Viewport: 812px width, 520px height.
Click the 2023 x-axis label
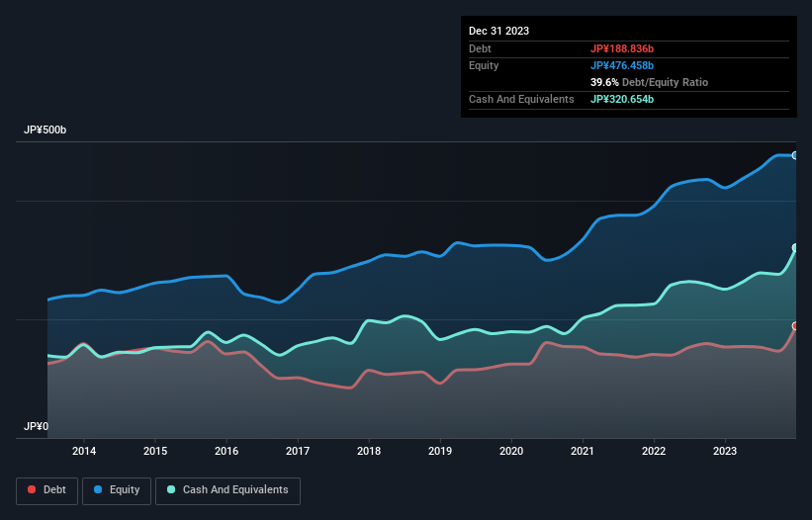725,451
